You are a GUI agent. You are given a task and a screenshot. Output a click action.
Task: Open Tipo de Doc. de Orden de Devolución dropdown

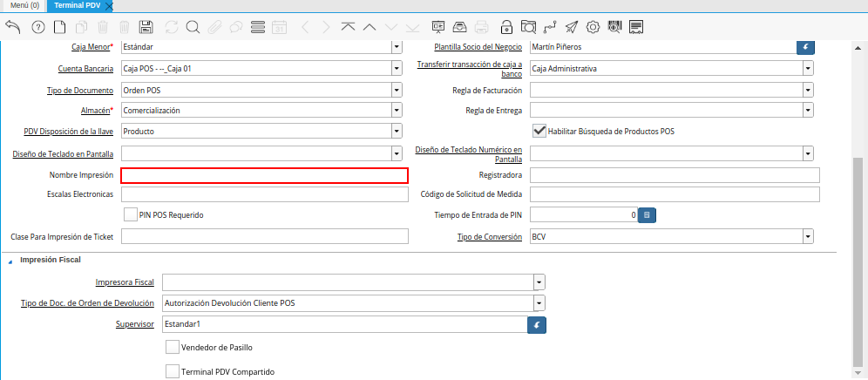tap(539, 303)
